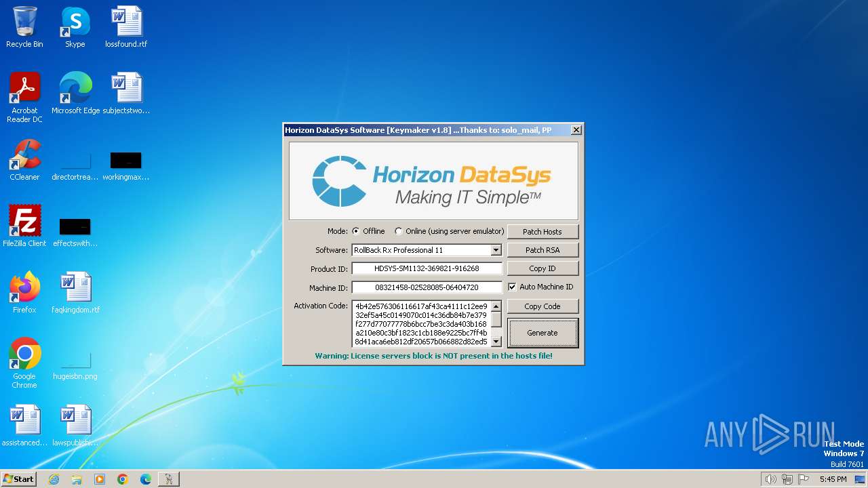Click the Copy Code button
Image resolution: width=868 pixels, height=488 pixels.
click(542, 306)
